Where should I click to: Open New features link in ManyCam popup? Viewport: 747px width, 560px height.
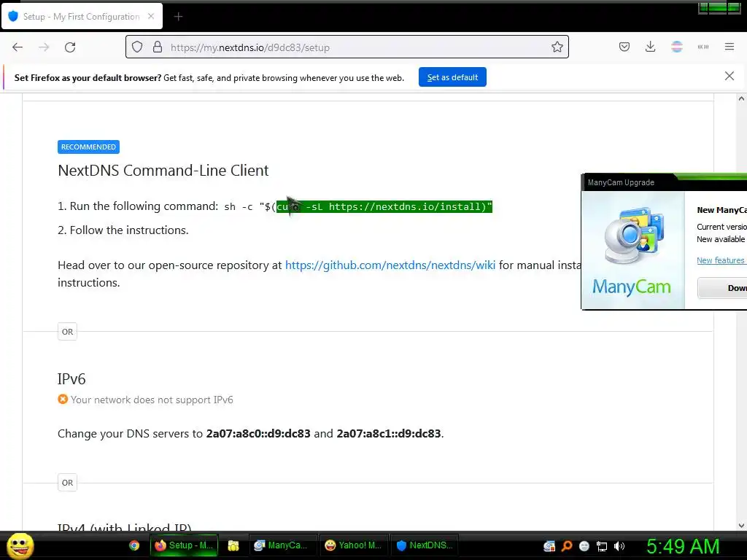[x=720, y=260]
